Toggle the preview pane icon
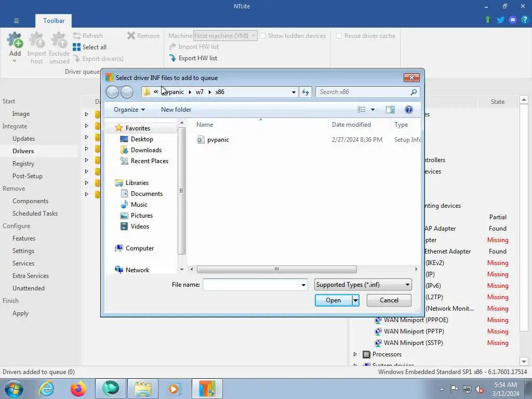The width and height of the screenshot is (532, 399). (x=390, y=110)
